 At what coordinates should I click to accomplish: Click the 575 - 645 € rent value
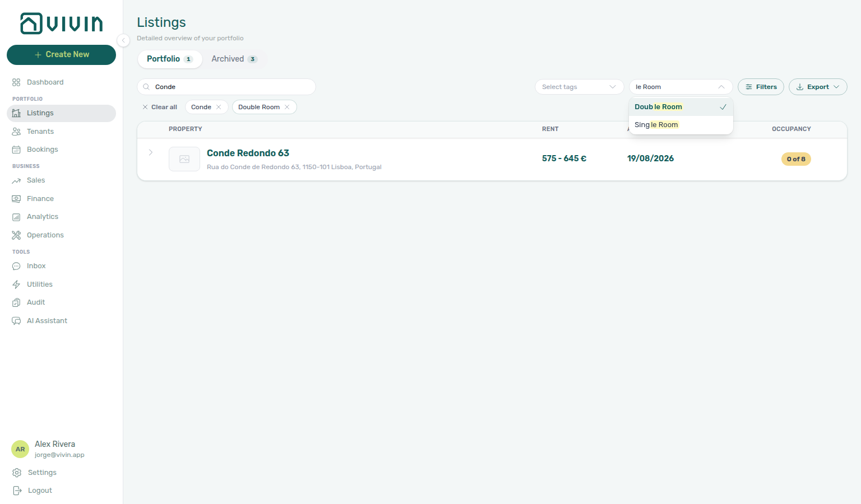pos(564,158)
